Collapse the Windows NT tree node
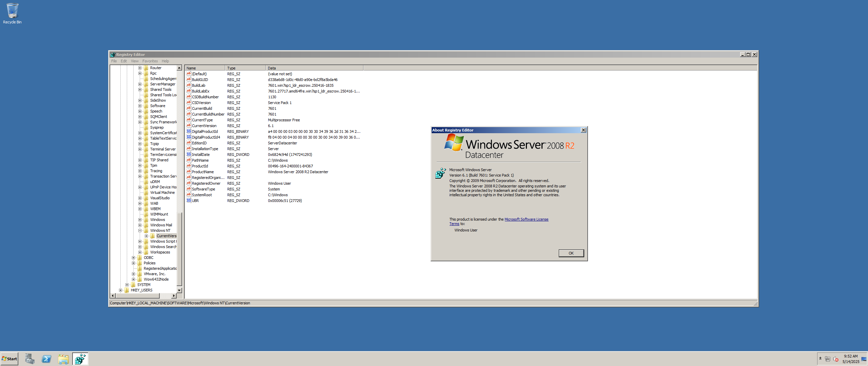Image resolution: width=868 pixels, height=366 pixels. [x=140, y=230]
